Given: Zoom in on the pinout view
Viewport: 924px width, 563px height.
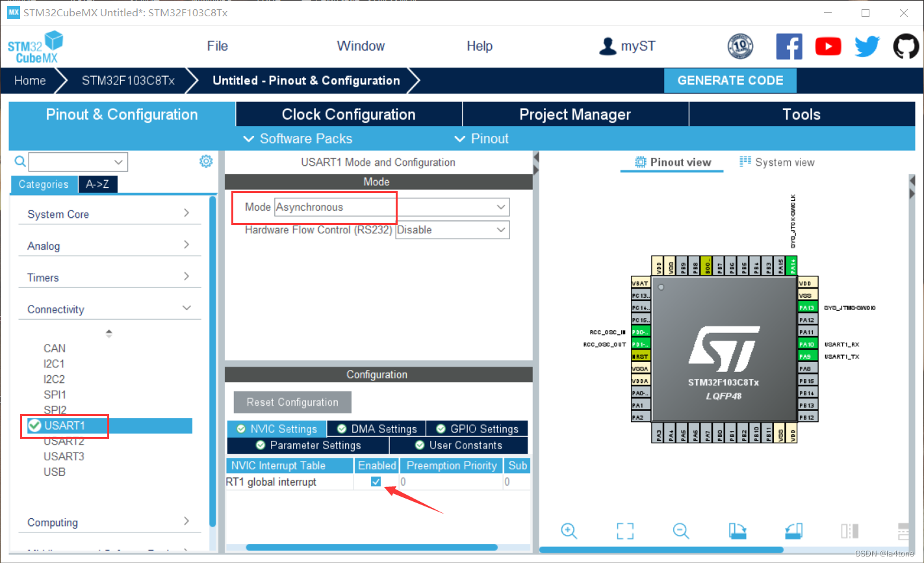Looking at the screenshot, I should (569, 530).
